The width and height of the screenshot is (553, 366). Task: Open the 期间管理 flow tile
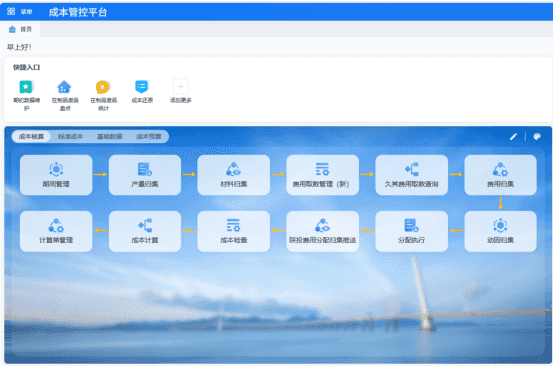(56, 175)
